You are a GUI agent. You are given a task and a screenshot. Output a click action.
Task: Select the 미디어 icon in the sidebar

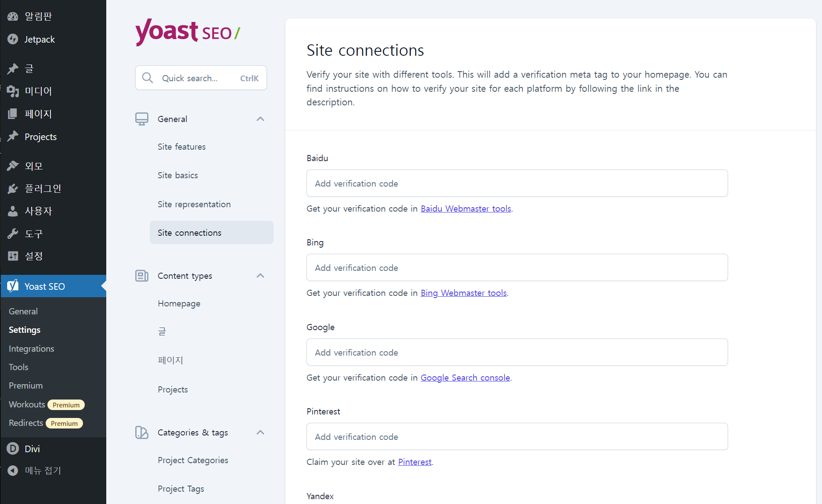[x=13, y=91]
